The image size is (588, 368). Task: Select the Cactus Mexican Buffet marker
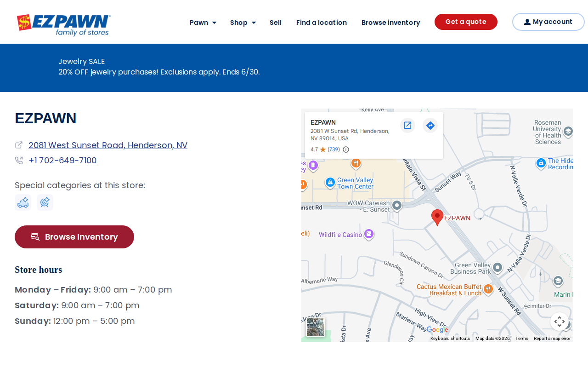pos(488,289)
